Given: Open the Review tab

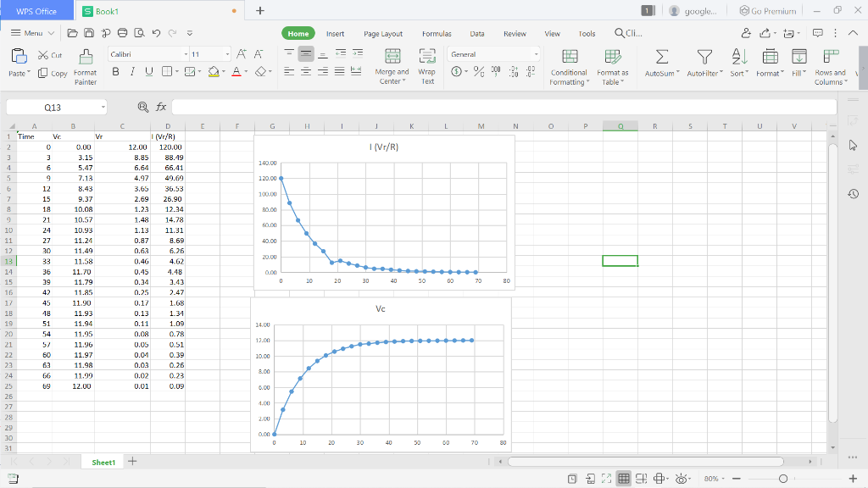Looking at the screenshot, I should [x=515, y=34].
